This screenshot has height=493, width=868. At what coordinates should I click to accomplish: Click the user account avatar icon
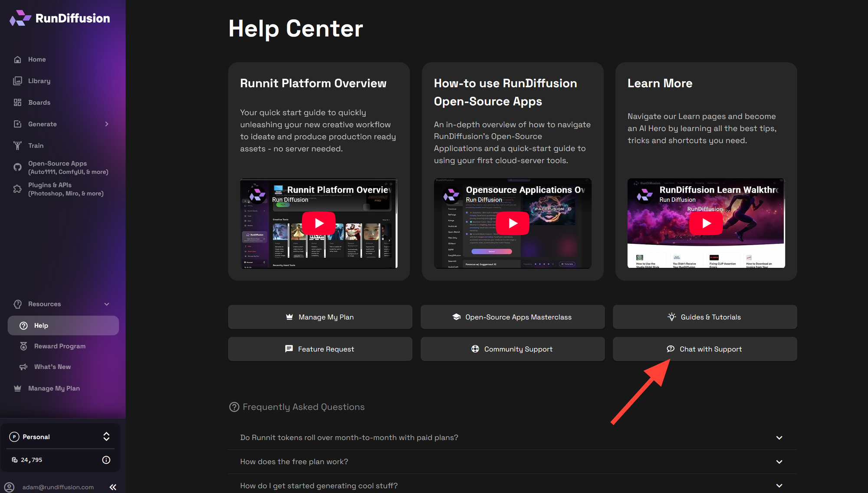tap(10, 487)
